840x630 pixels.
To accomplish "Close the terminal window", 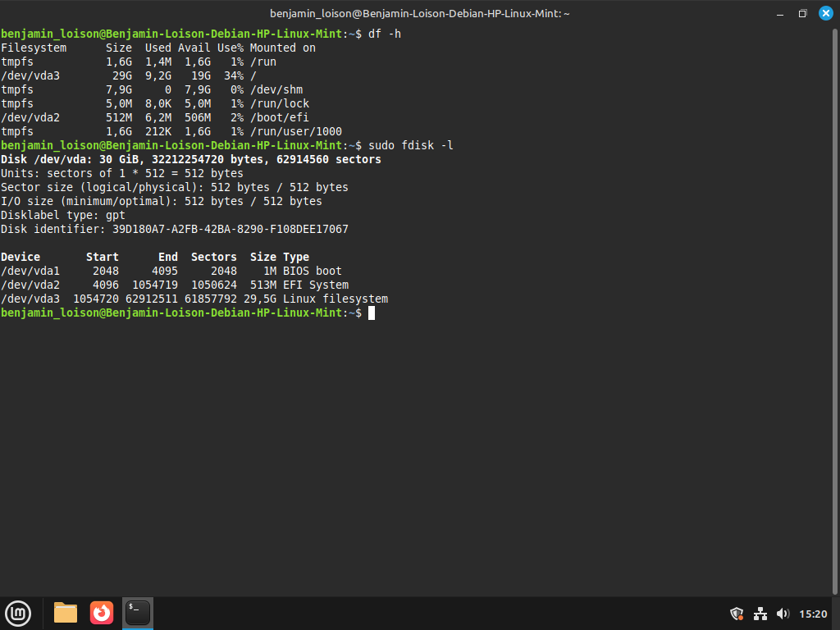I will [825, 13].
